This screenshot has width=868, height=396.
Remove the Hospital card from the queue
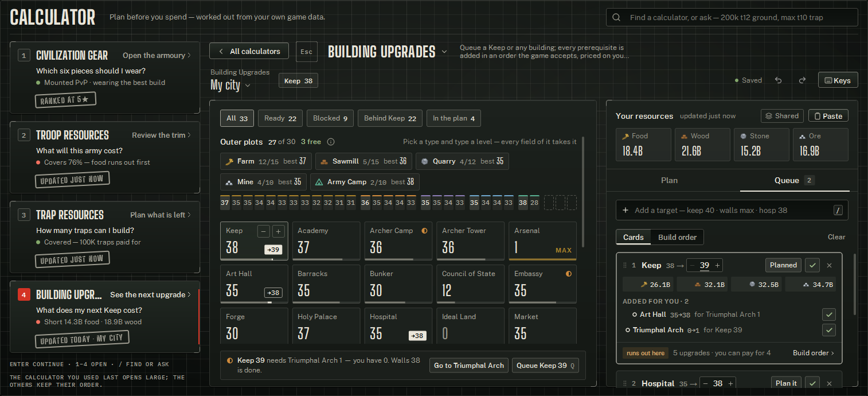coord(829,383)
